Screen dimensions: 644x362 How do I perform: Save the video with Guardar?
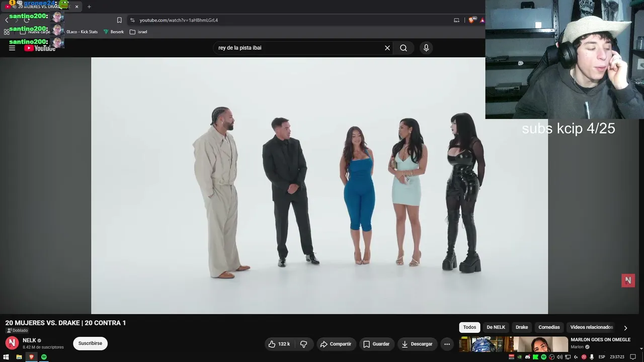click(376, 344)
